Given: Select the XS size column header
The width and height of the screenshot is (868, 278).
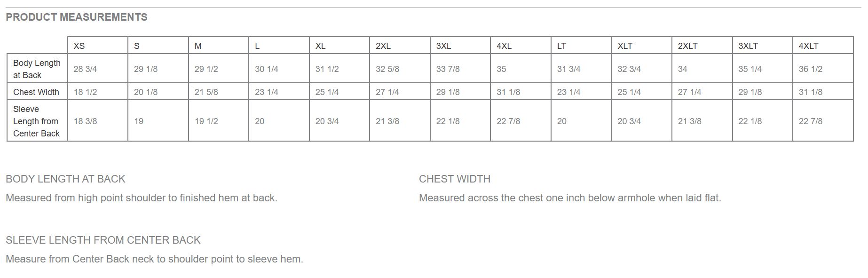Looking at the screenshot, I should [98, 46].
